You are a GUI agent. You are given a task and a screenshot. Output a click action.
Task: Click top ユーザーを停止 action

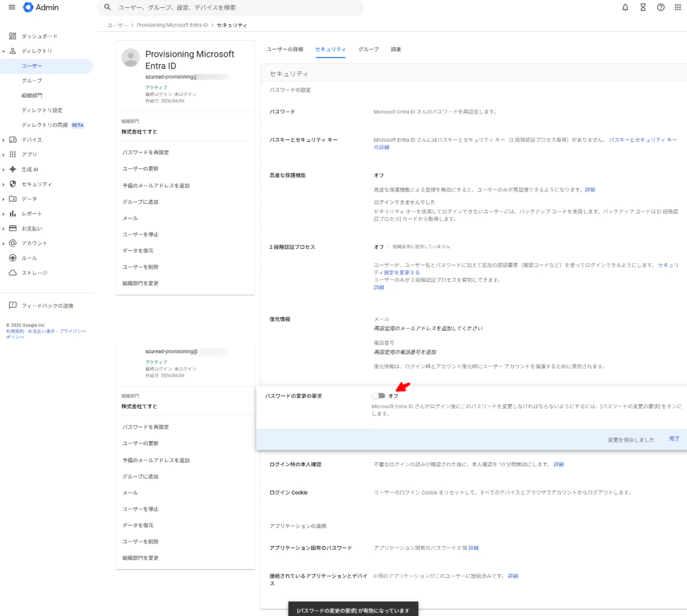pyautogui.click(x=140, y=234)
